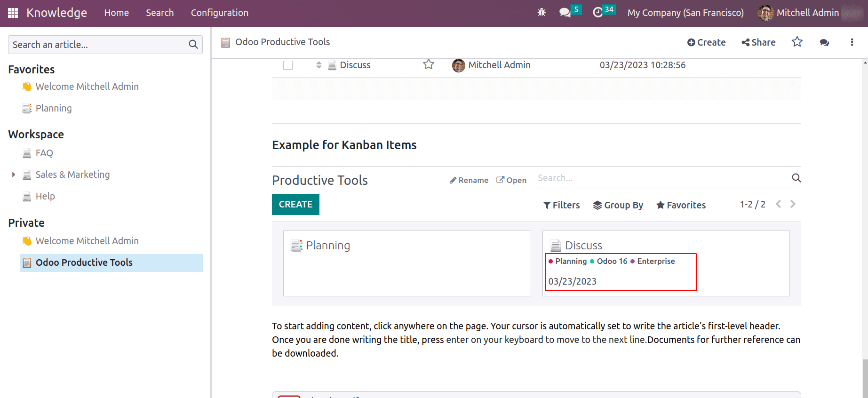Click Mitchell Admin avatar in Discuss row
The image size is (868, 398).
pyautogui.click(x=458, y=65)
